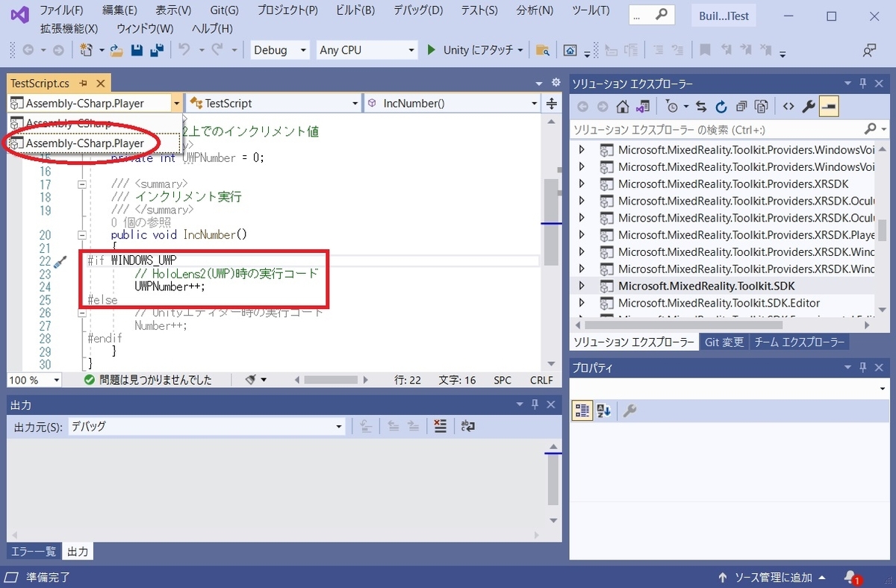This screenshot has width=896, height=588.
Task: Open notifications bell in status bar
Action: coord(851,578)
